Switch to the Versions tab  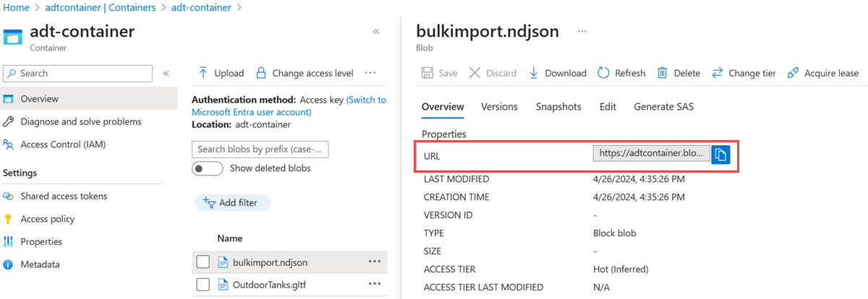point(499,107)
